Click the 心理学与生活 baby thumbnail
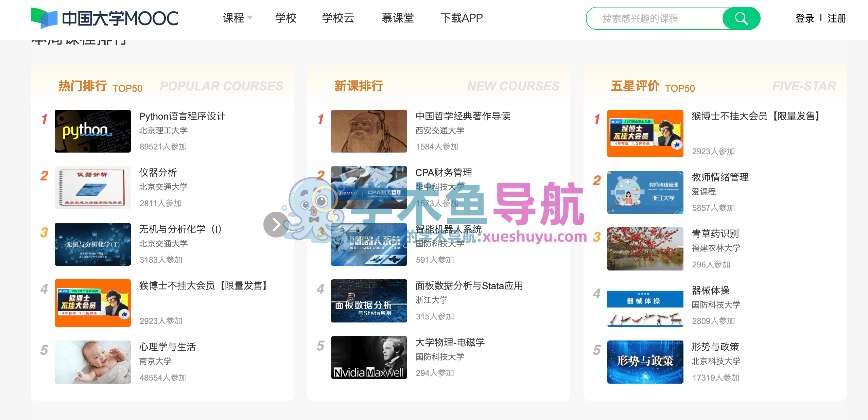The width and height of the screenshot is (868, 420). point(93,362)
